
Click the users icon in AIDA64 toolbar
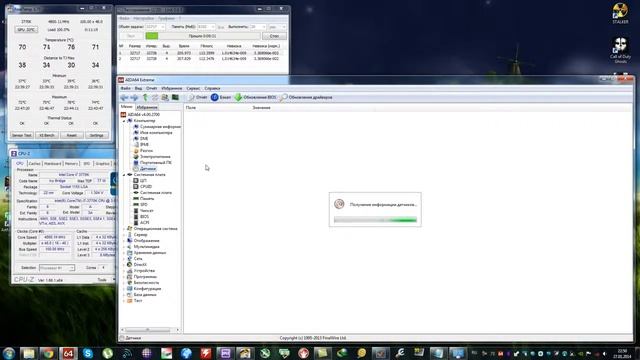coord(165,98)
